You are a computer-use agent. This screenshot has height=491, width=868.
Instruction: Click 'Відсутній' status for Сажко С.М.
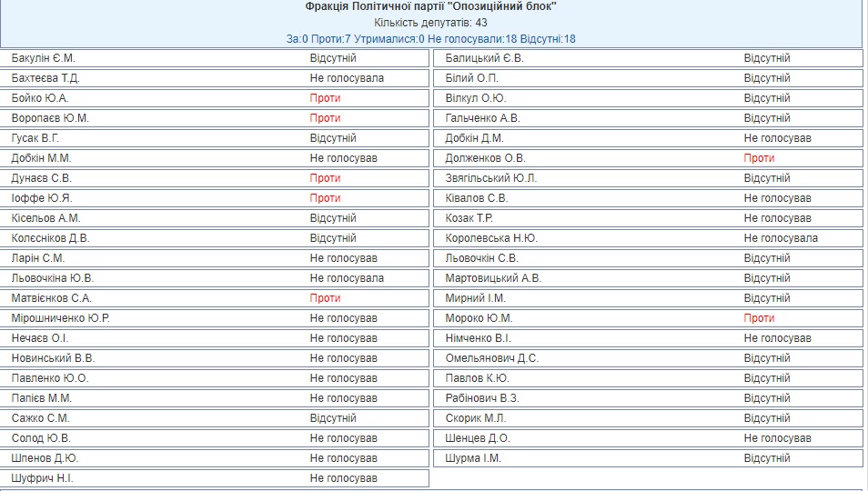pyautogui.click(x=333, y=418)
